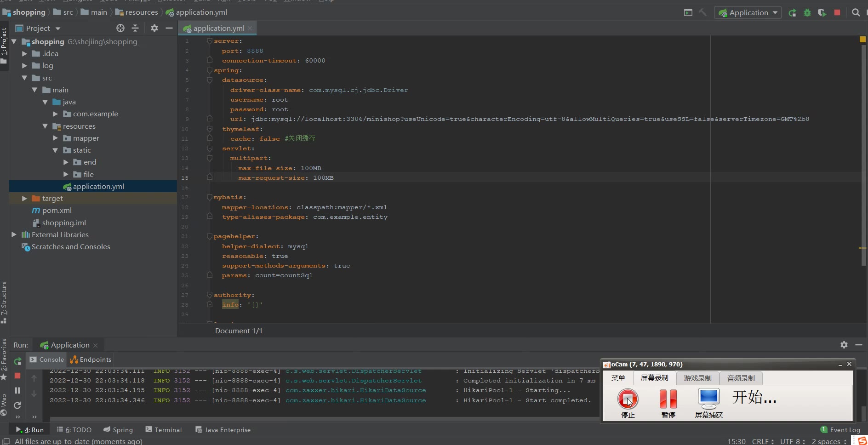Screen dimensions: 868x445
Task: Switch to Endpoints tab
Action: [x=91, y=359]
